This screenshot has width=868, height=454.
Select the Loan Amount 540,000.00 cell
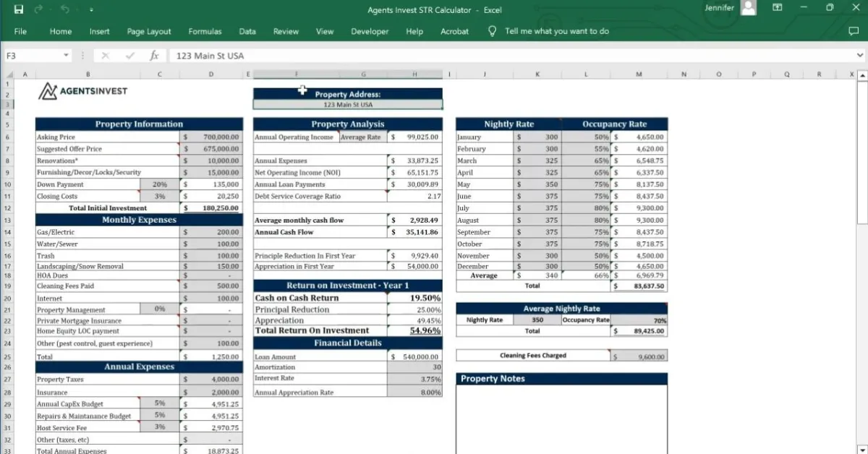tap(414, 357)
